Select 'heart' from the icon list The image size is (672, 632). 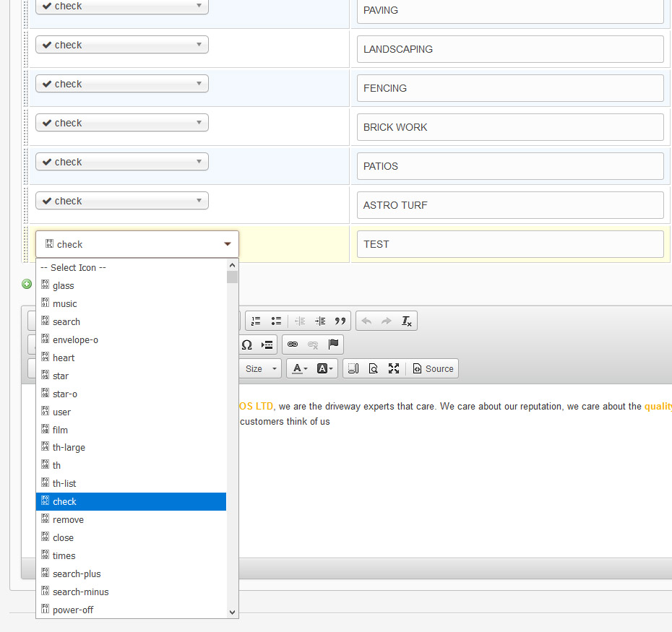[131, 358]
